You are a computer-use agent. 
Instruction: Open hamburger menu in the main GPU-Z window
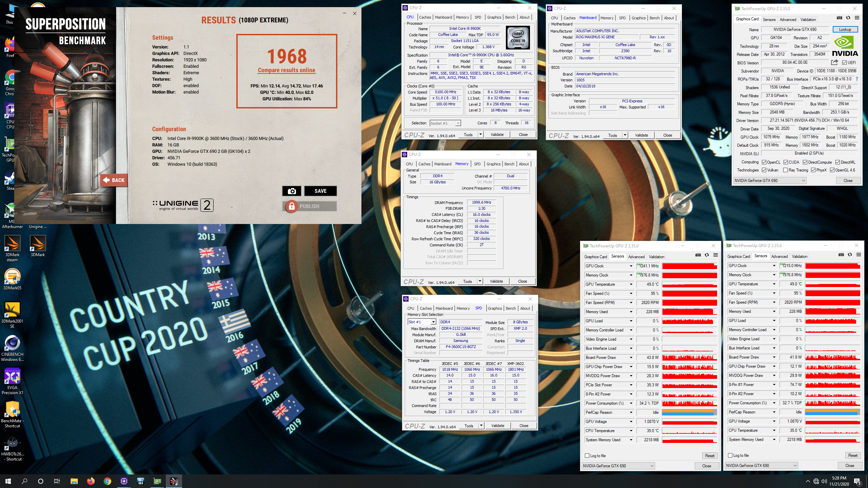pos(857,18)
